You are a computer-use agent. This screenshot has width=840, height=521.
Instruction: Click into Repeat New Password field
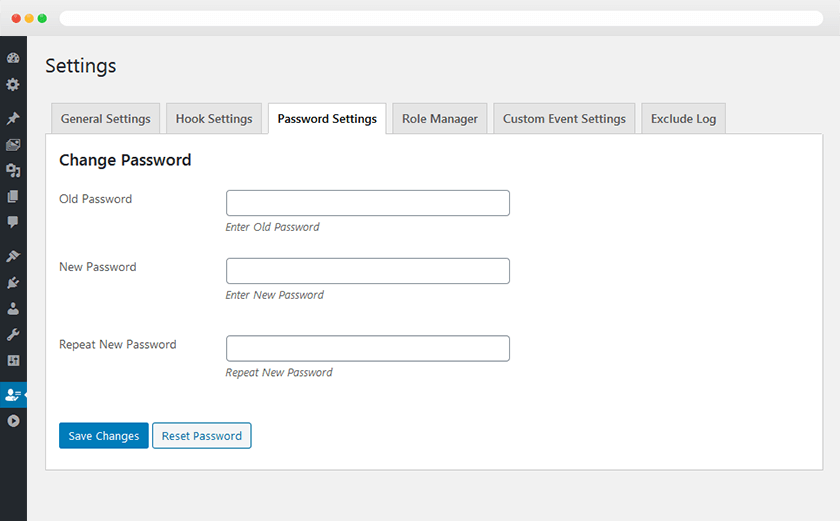click(x=368, y=348)
